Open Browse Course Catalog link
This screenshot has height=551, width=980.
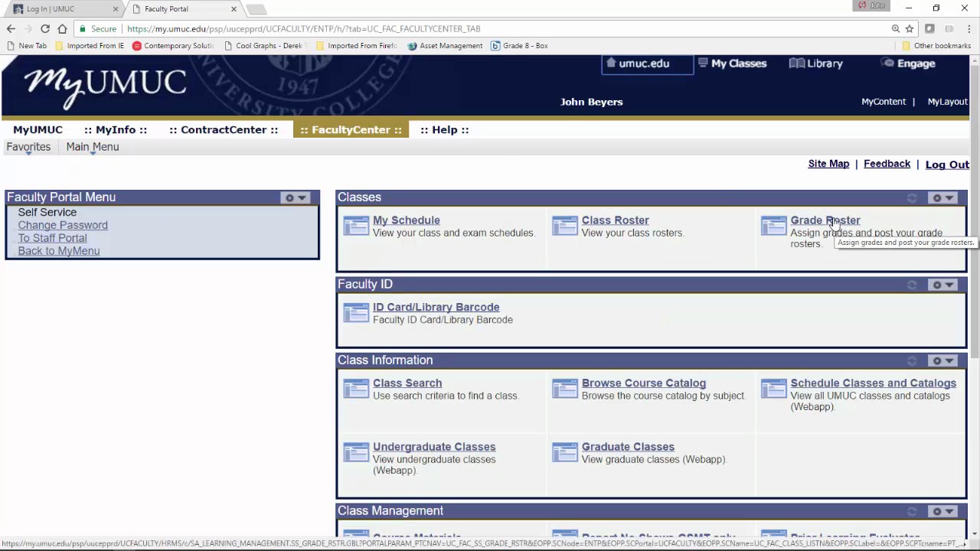(644, 383)
